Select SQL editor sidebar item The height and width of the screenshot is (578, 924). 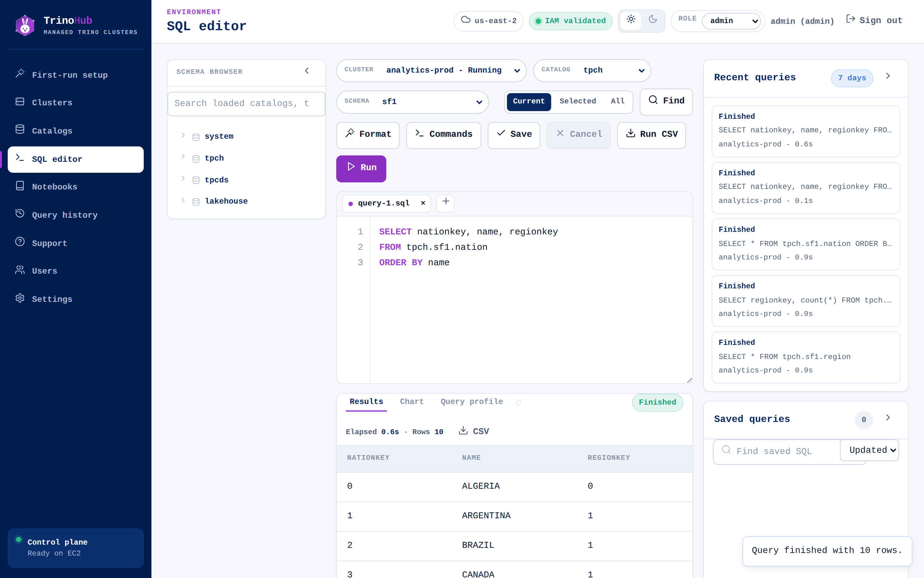pyautogui.click(x=76, y=159)
